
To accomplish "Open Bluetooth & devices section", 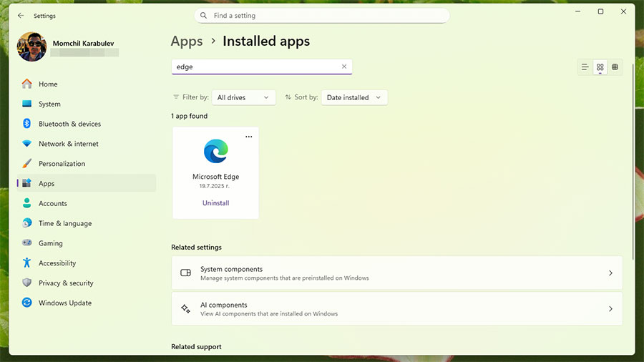I will point(69,124).
